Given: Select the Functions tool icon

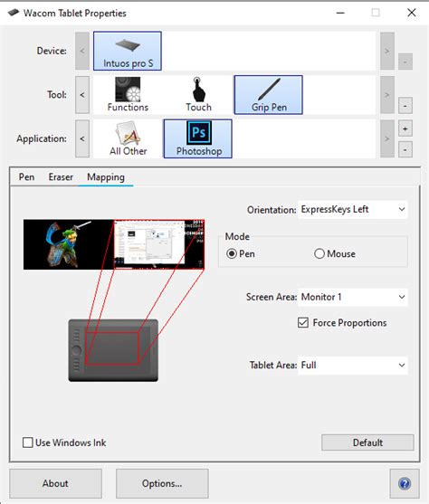Looking at the screenshot, I should pos(128,95).
